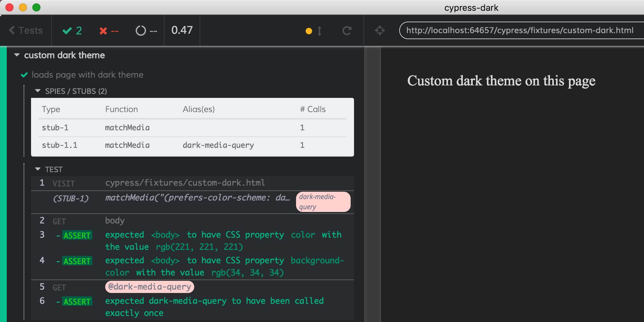
Task: Select the assert called exactly once
Action: tap(193, 307)
